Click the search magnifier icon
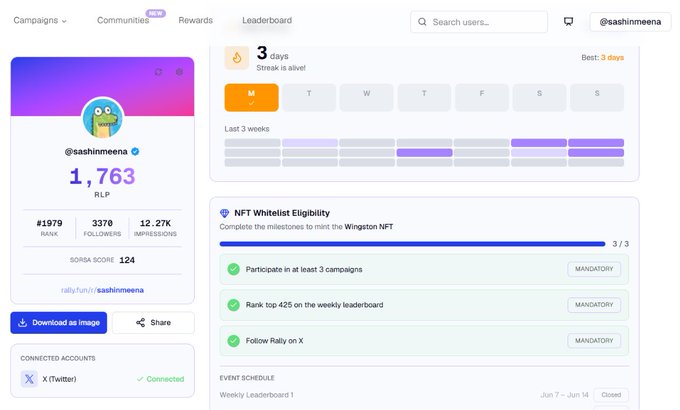 pyautogui.click(x=422, y=22)
